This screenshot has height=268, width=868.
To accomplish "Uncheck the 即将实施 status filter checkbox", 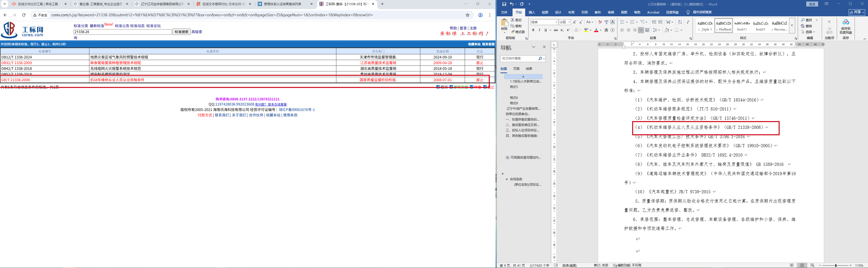I will (451, 87).
